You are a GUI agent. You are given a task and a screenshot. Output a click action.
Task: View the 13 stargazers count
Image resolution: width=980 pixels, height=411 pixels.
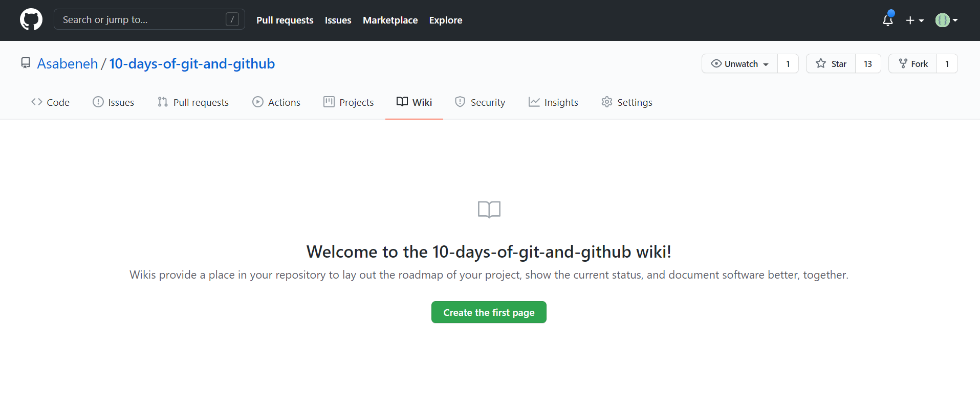[867, 64]
